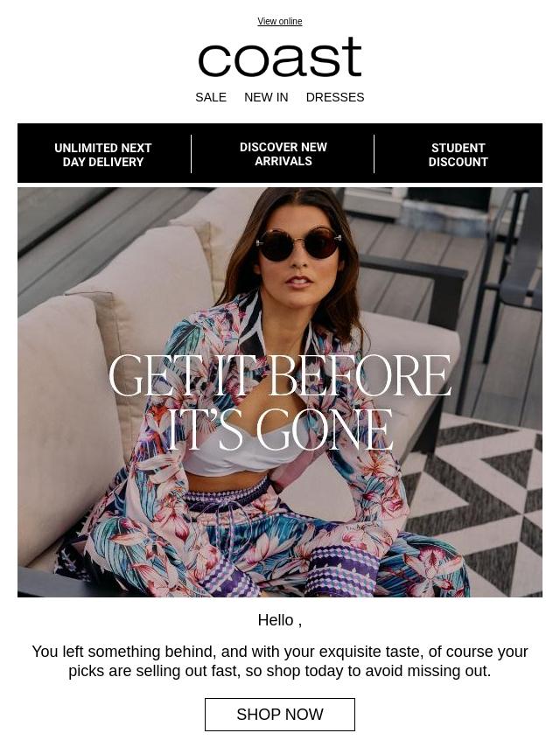Click the 'You left something behind' paragraph

(280, 661)
